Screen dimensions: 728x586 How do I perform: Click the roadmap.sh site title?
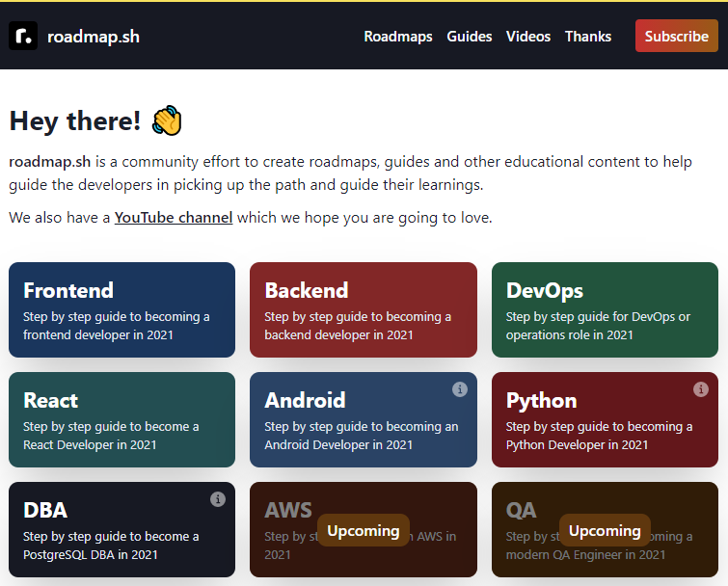pyautogui.click(x=94, y=37)
